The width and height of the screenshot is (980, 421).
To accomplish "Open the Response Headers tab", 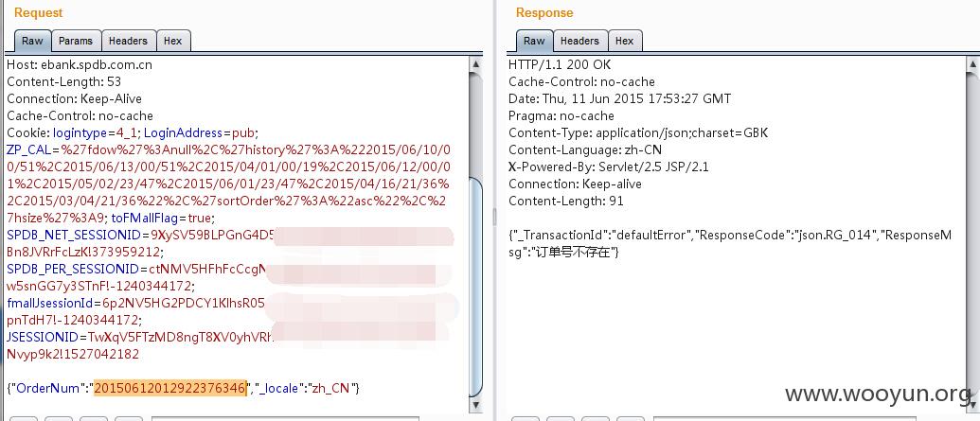I will click(580, 41).
